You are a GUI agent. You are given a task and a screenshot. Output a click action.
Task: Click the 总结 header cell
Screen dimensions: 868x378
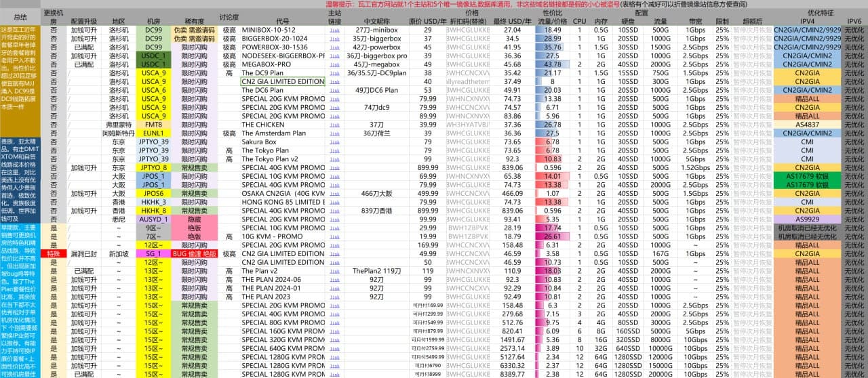(20, 17)
